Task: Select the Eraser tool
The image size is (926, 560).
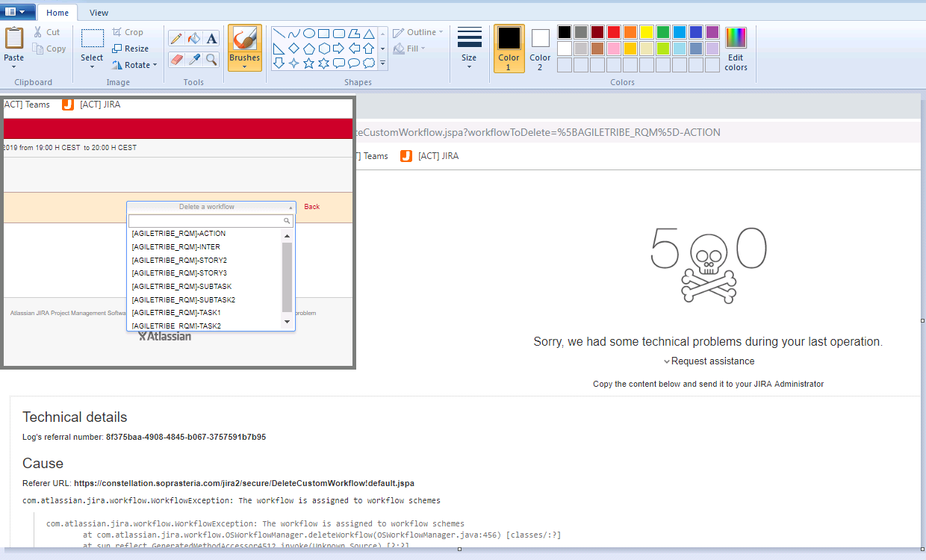Action: (x=177, y=58)
